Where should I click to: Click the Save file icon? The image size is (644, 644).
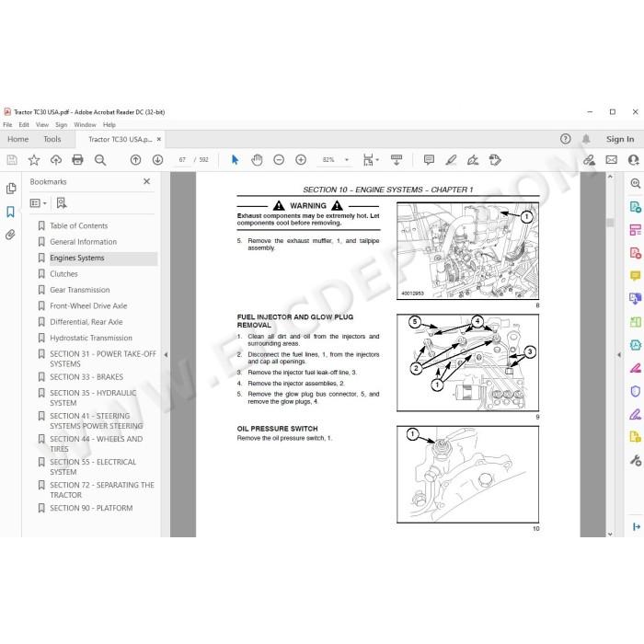[12, 160]
